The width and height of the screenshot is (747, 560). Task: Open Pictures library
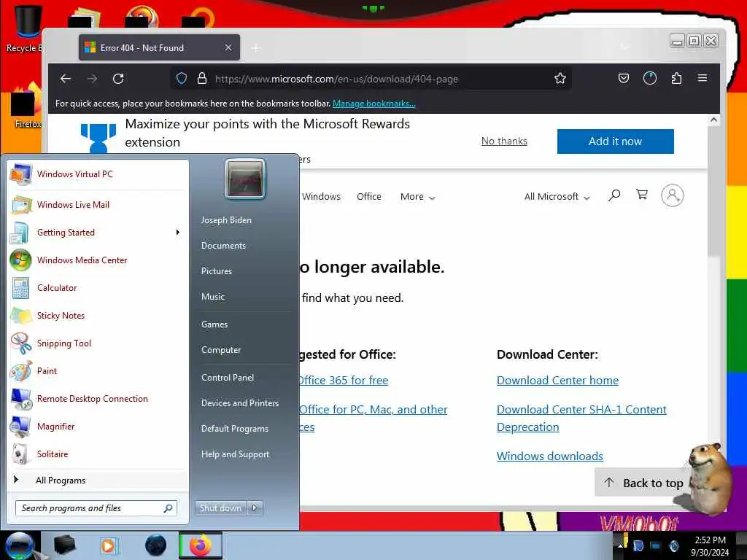pos(217,271)
